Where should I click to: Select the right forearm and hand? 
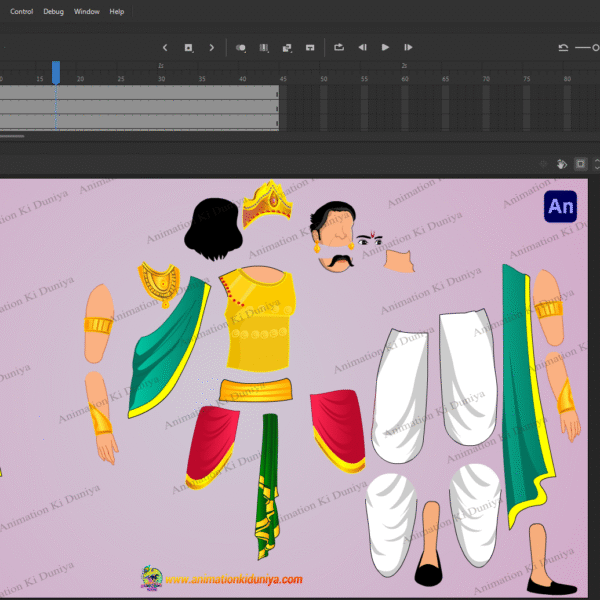[x=563, y=396]
